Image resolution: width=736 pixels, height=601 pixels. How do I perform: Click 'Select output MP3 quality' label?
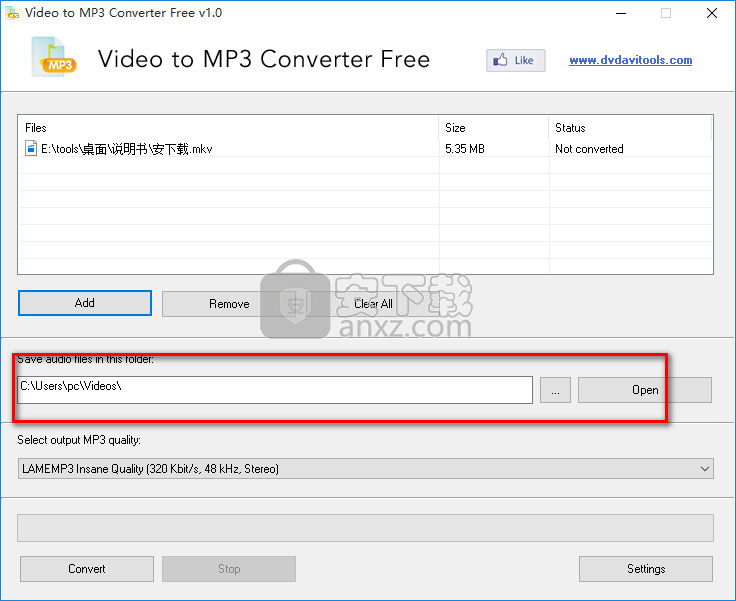pyautogui.click(x=79, y=440)
